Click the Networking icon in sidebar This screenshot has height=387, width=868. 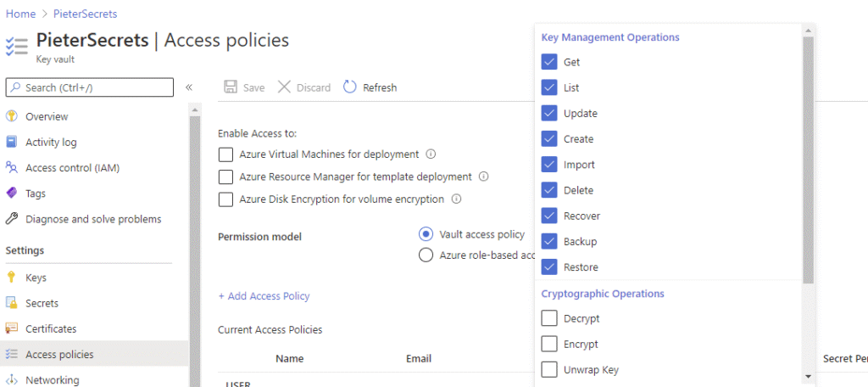tap(12, 380)
